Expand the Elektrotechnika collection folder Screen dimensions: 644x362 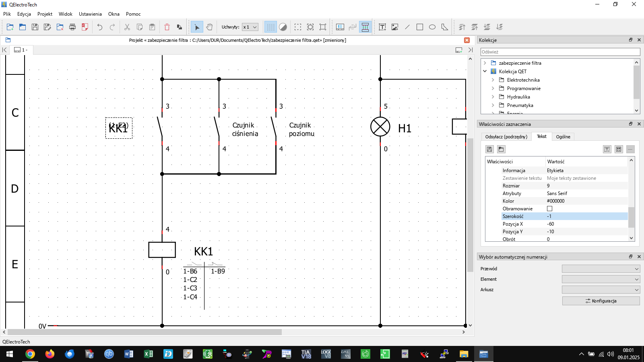coord(493,80)
